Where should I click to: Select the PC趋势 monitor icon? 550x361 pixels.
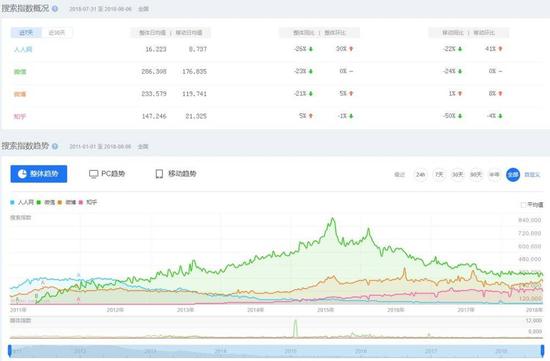point(93,174)
